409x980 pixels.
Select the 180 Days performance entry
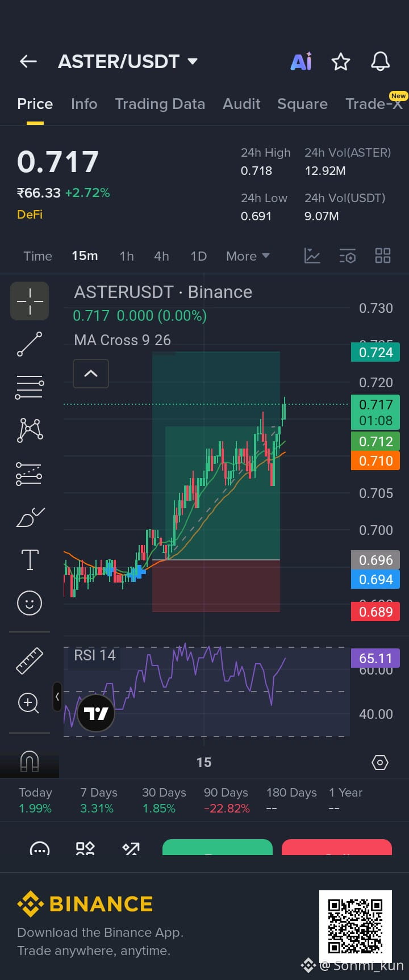tap(291, 800)
